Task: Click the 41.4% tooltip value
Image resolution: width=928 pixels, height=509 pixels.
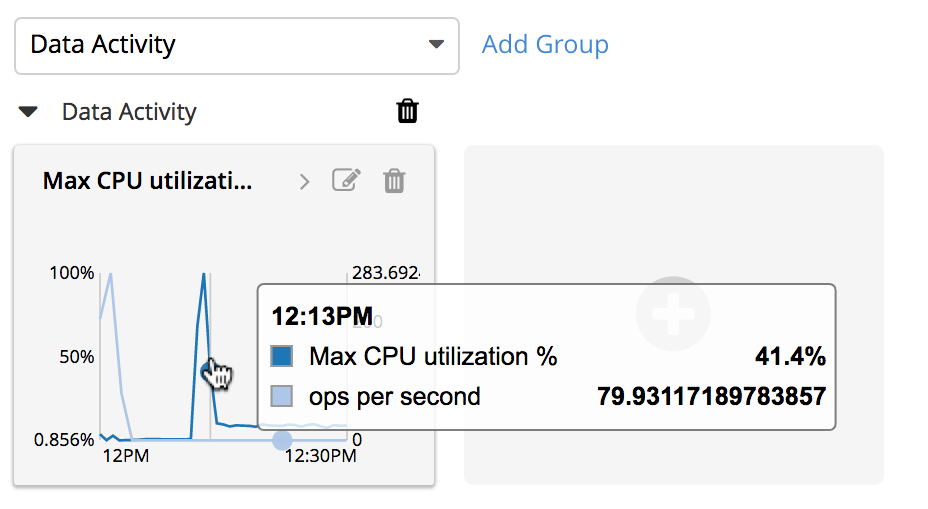Action: (x=790, y=357)
